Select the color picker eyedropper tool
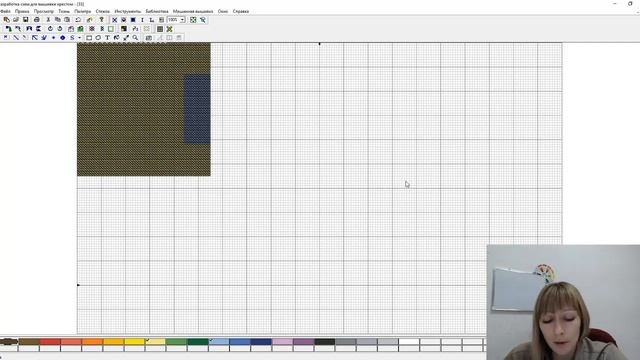Viewport: 640px width, 360px height. coord(126,38)
